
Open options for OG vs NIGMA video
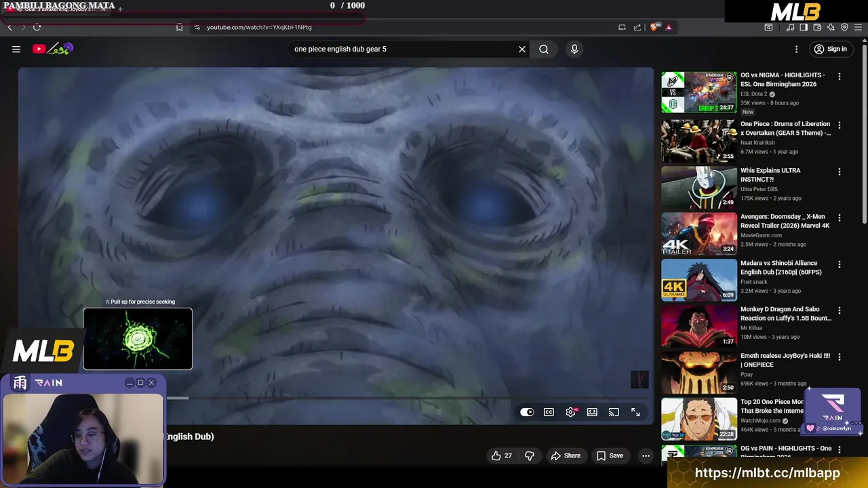(x=840, y=77)
